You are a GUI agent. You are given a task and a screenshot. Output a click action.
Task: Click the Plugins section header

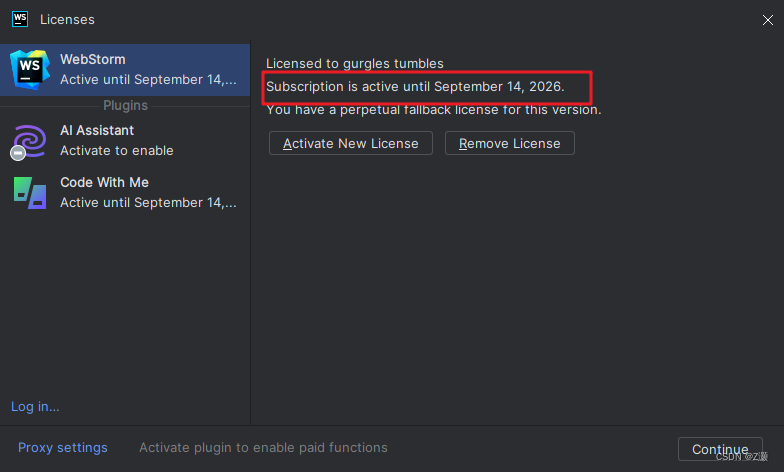(x=125, y=106)
